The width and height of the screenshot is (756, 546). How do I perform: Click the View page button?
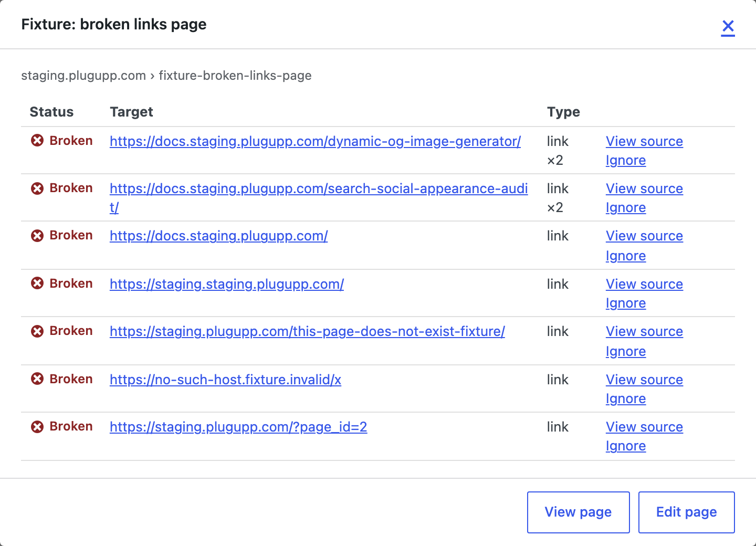(578, 512)
